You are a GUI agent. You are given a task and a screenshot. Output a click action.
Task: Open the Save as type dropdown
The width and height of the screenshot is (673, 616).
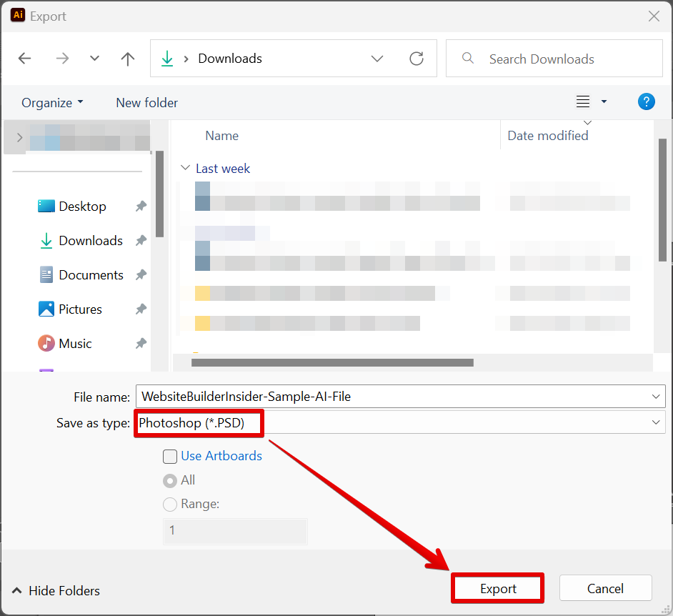pos(656,423)
